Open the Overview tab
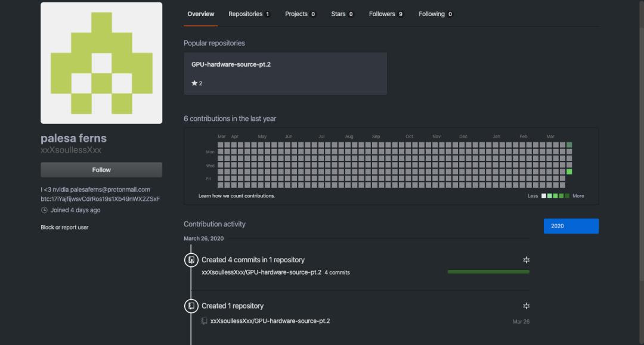 coord(200,14)
